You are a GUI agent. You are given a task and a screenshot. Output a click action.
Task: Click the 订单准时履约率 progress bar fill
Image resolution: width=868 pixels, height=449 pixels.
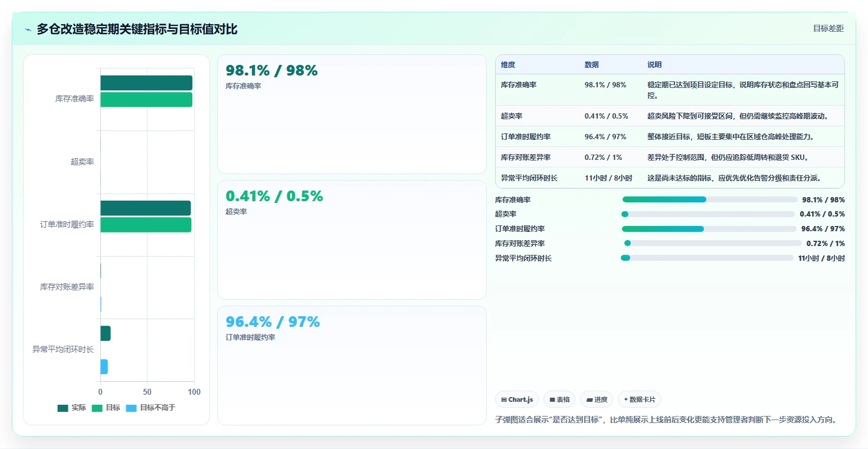(663, 229)
